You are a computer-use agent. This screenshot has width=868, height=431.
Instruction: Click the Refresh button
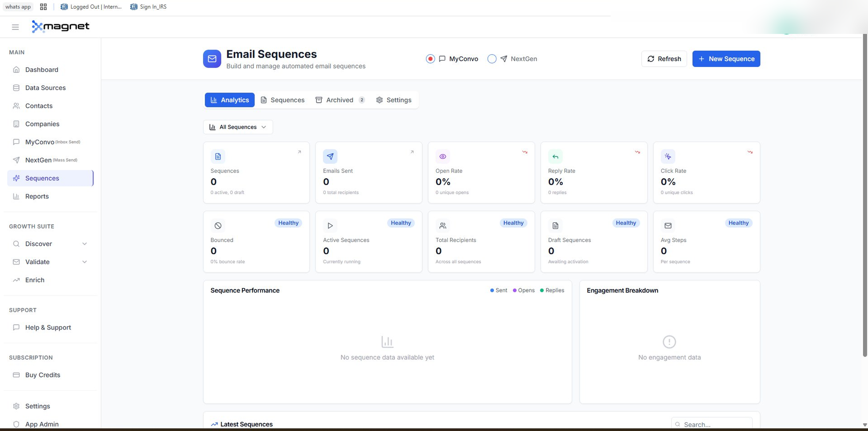pos(664,59)
